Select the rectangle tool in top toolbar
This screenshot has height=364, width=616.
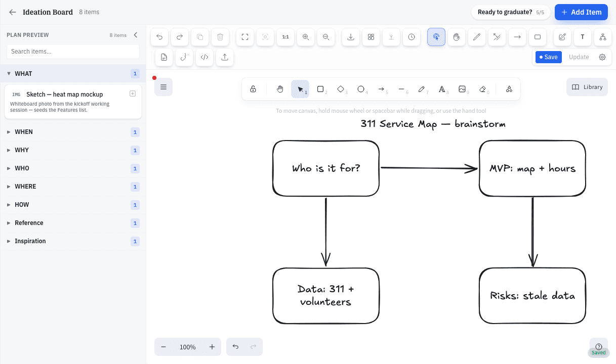538,37
